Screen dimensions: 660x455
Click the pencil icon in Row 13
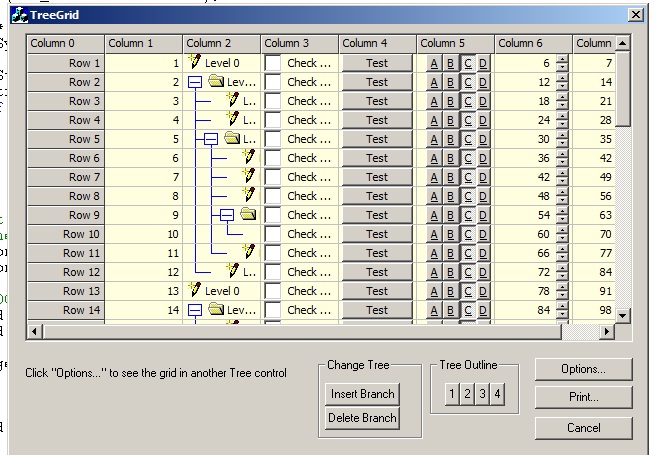tap(196, 291)
